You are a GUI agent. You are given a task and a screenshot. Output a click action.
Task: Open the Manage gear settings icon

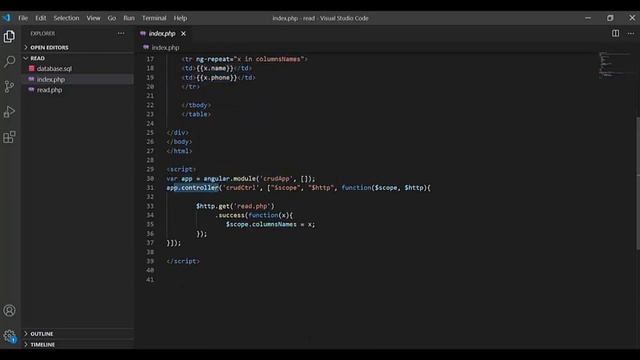[x=9, y=336]
